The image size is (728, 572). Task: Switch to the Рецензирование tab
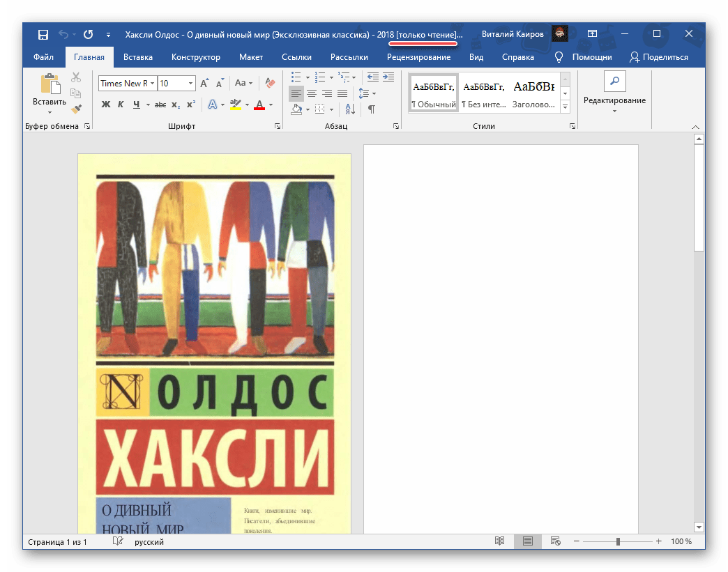[x=419, y=57]
